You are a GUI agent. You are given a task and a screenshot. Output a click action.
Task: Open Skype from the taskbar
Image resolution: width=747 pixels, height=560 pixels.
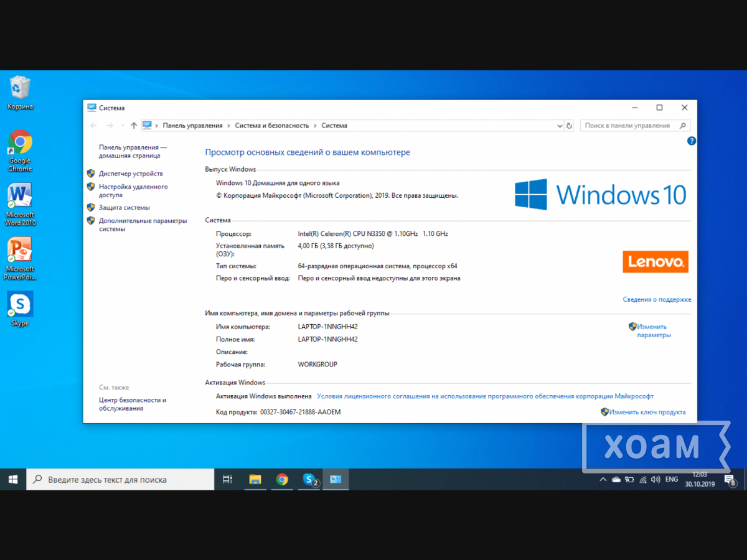[309, 479]
